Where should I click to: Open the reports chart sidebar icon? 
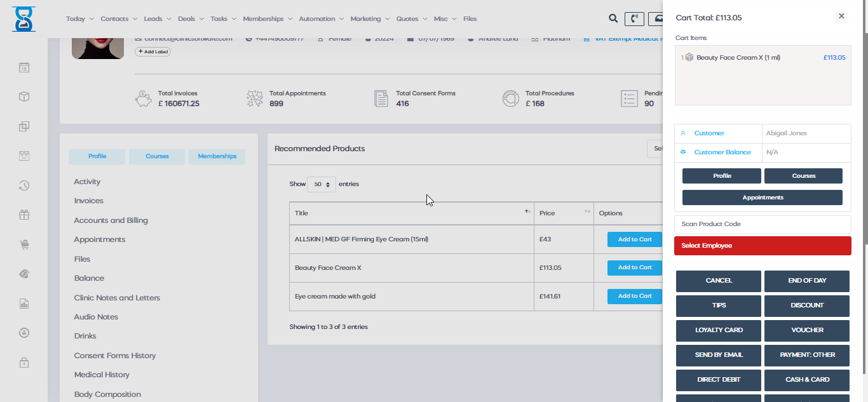tap(24, 304)
